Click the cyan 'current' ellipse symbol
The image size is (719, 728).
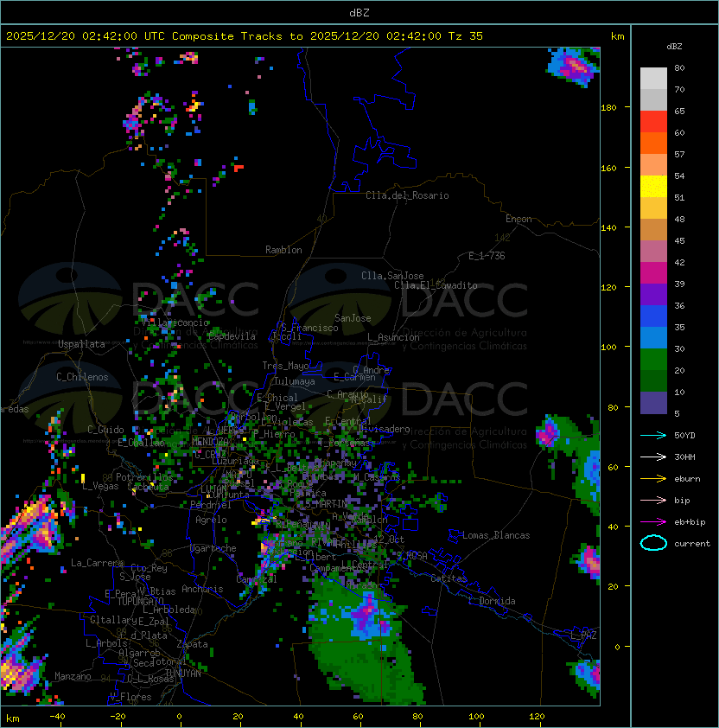point(653,543)
